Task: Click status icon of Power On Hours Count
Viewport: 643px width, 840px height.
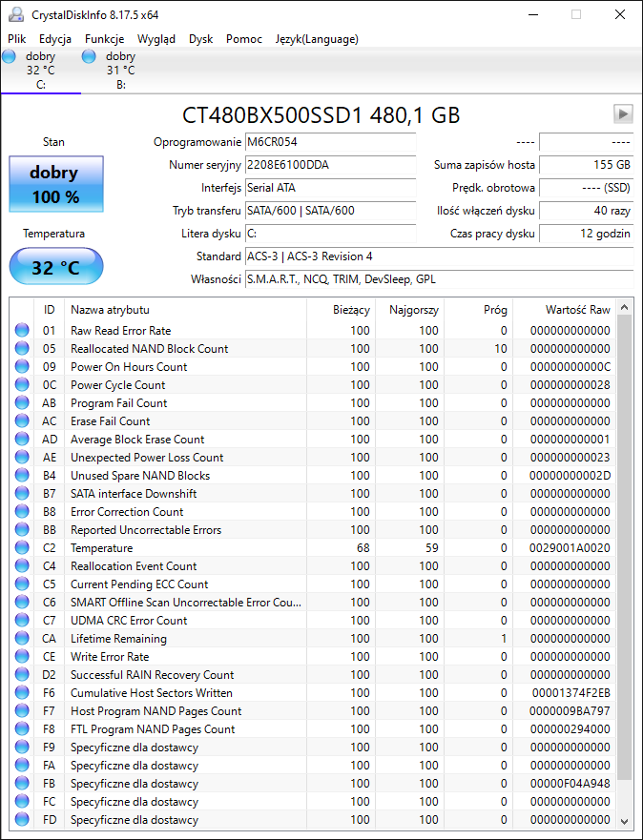Action: point(22,366)
